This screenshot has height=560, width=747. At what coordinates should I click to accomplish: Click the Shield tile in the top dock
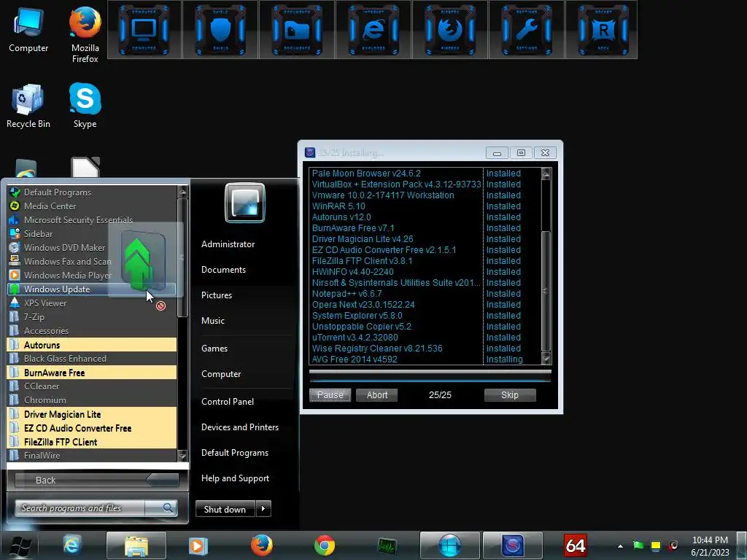pos(220,29)
